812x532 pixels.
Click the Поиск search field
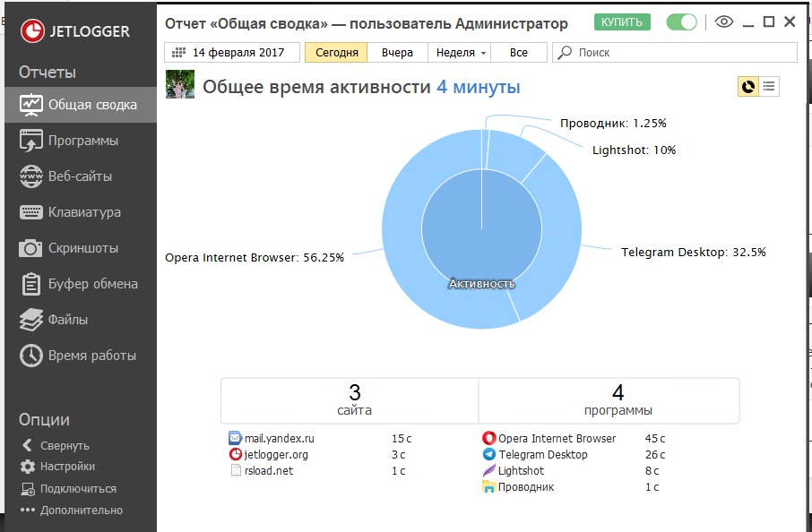pos(675,52)
